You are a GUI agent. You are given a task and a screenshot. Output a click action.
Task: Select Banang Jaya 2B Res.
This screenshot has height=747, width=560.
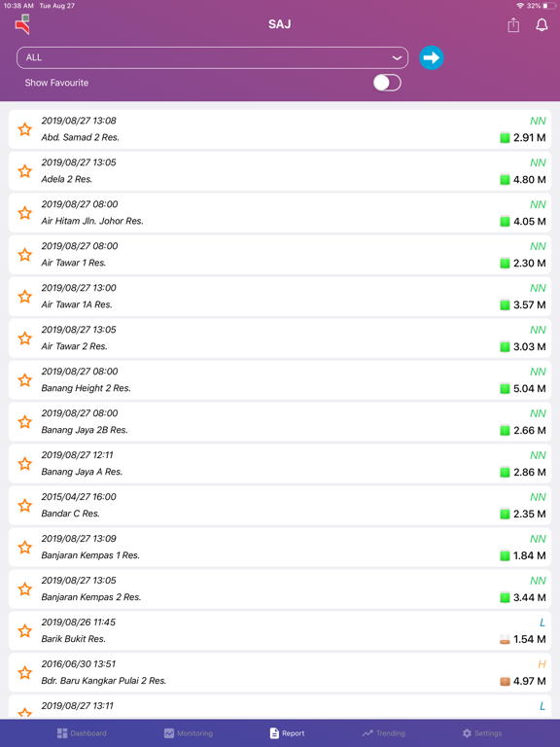[280, 421]
